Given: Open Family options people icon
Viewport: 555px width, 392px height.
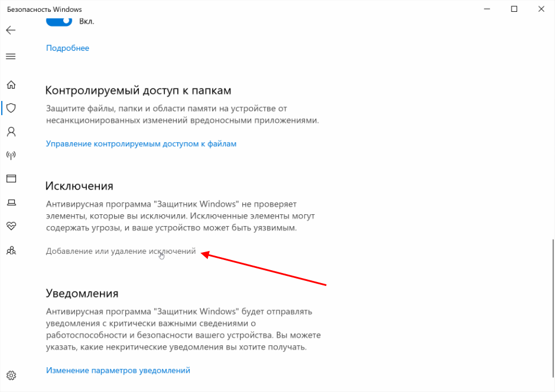Looking at the screenshot, I should click(11, 250).
